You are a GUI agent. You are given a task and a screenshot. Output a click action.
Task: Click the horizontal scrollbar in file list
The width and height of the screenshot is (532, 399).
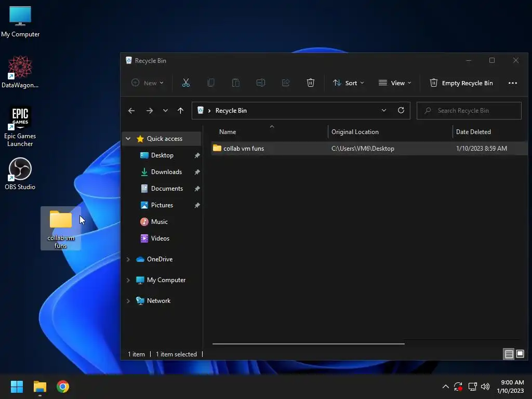tap(309, 344)
